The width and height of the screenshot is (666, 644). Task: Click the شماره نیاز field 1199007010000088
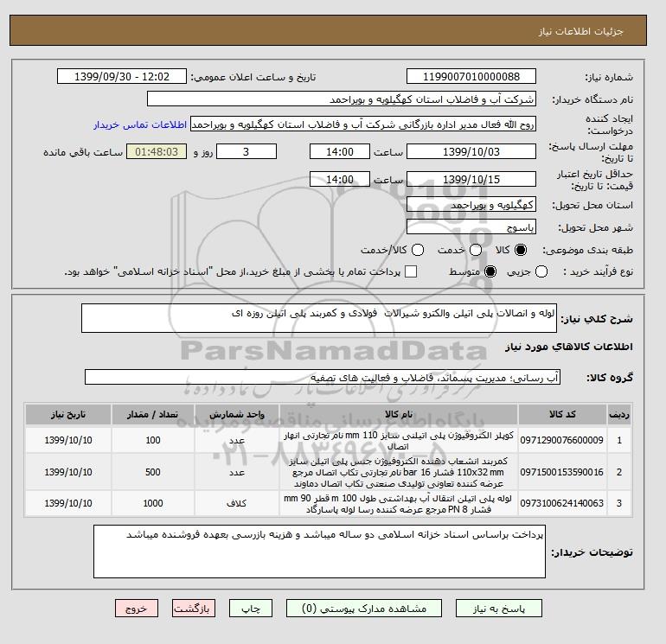tap(471, 76)
